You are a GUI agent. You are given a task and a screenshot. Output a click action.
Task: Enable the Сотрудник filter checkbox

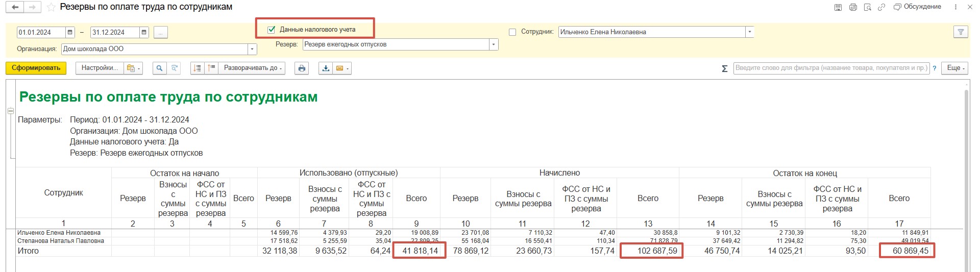[x=512, y=32]
